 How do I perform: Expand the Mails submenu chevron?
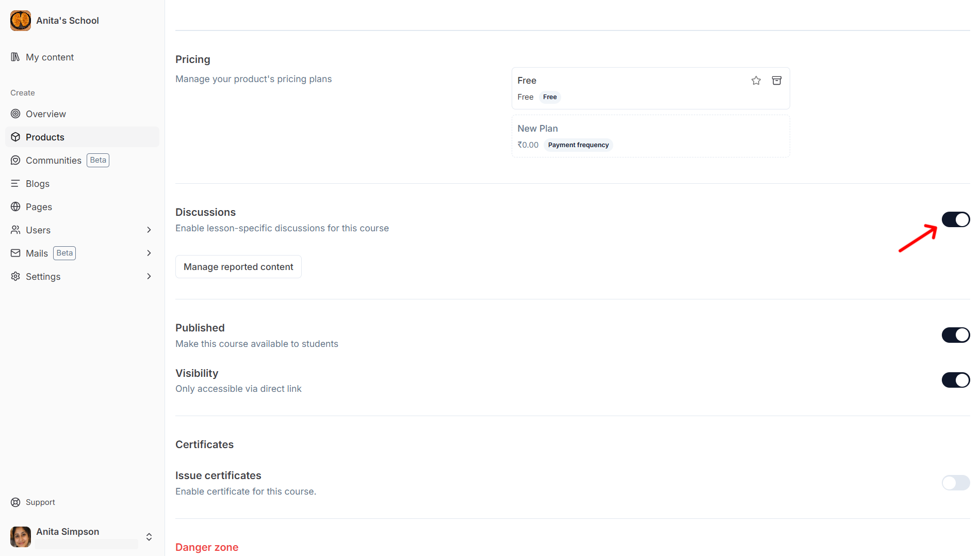pos(149,253)
